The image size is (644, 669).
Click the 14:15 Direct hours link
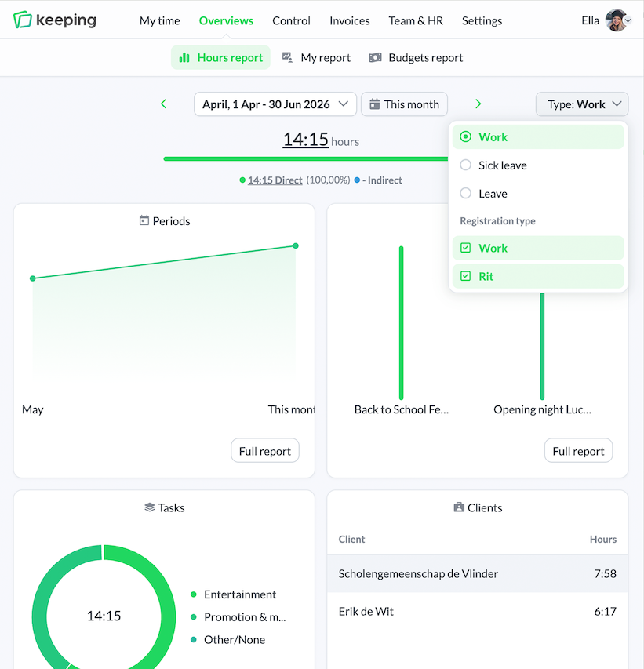click(x=275, y=180)
